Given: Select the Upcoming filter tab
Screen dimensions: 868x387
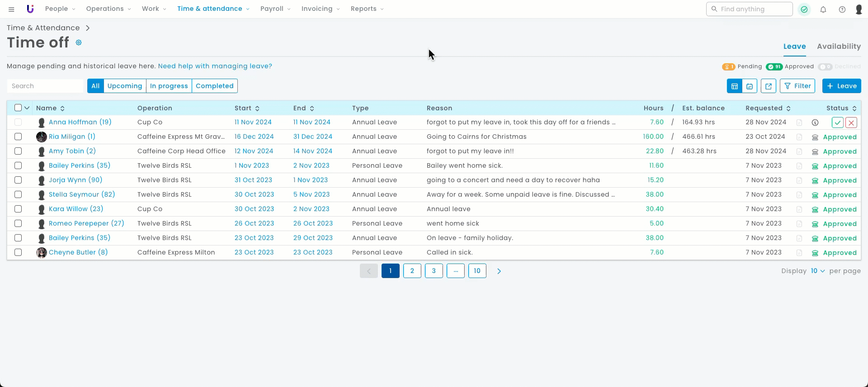Looking at the screenshot, I should [125, 86].
